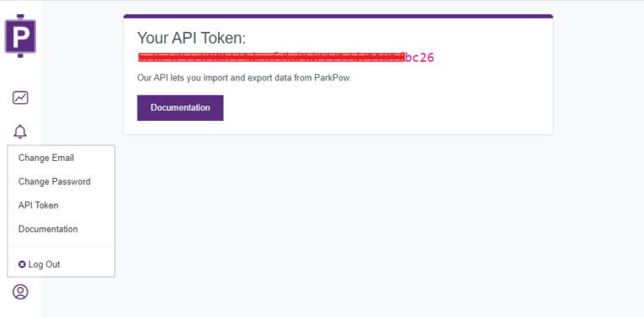Click the divider line above Log Out

60,247
